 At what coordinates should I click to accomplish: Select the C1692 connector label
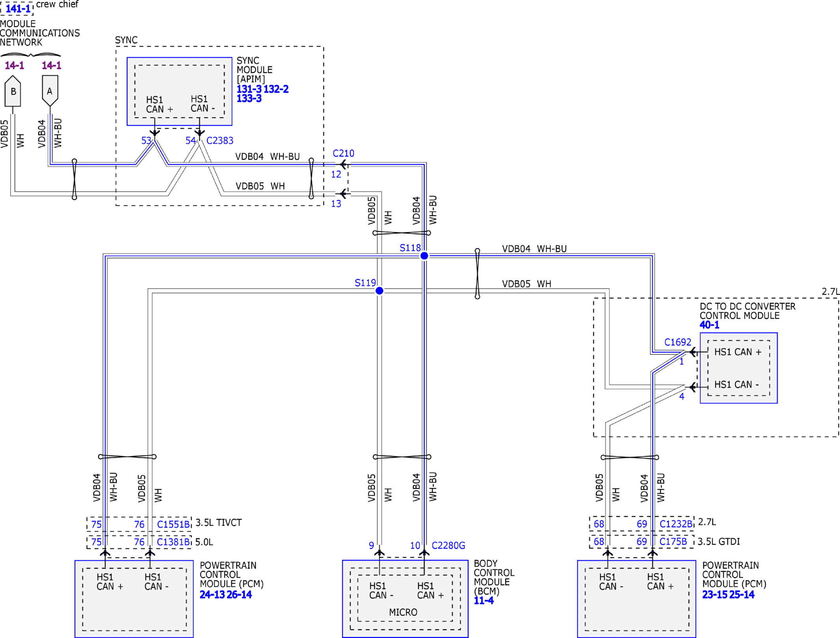point(678,342)
